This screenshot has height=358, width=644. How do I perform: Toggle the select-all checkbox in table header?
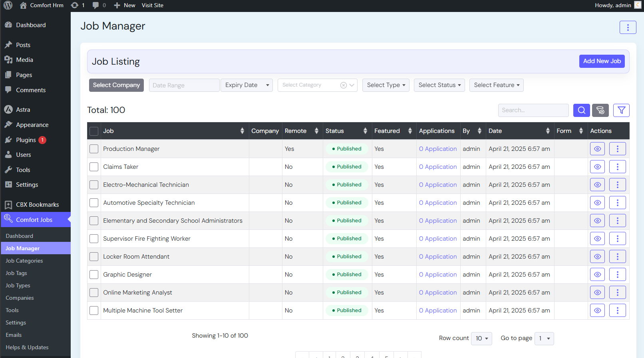[x=94, y=131]
